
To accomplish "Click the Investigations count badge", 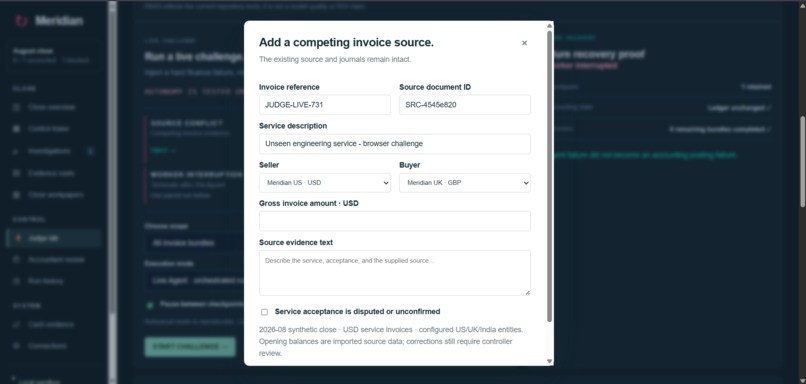I will tap(90, 151).
